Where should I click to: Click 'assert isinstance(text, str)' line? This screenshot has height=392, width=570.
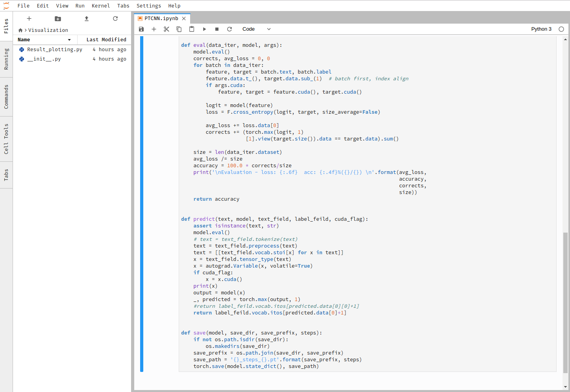[x=236, y=226]
